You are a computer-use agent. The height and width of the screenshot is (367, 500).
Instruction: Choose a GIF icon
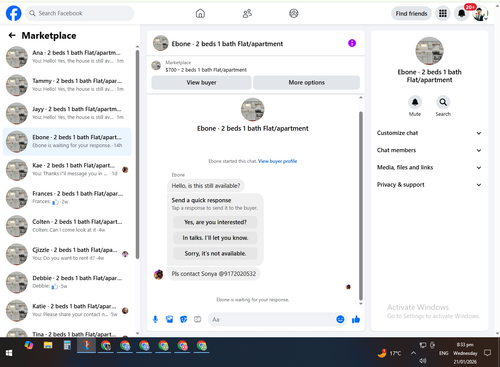tap(198, 319)
